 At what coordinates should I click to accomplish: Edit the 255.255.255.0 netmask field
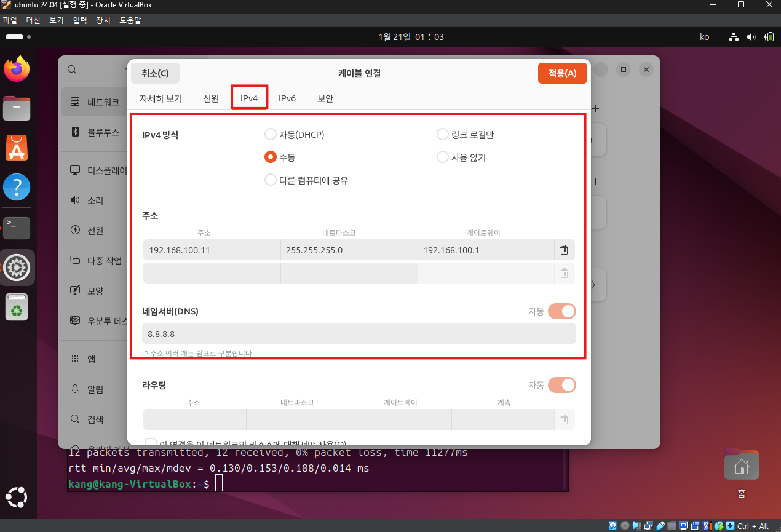pyautogui.click(x=349, y=250)
